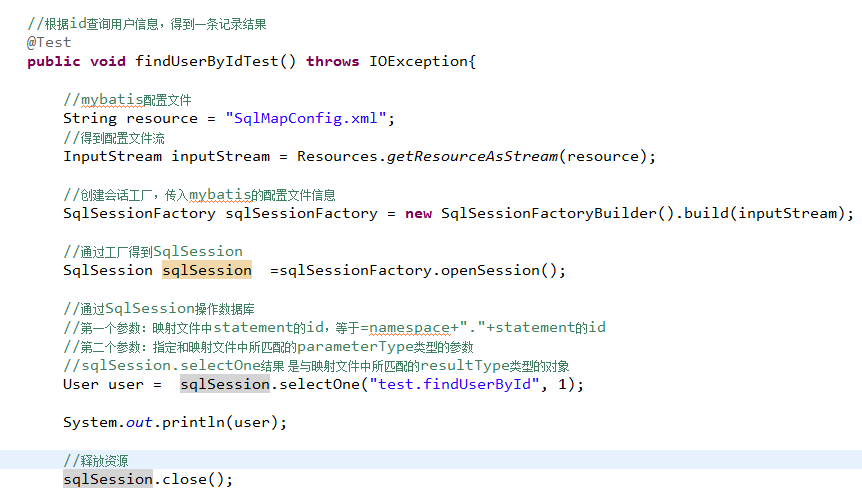Click the findUserByIdTest method name
The height and width of the screenshot is (502, 862).
pyautogui.click(x=207, y=61)
